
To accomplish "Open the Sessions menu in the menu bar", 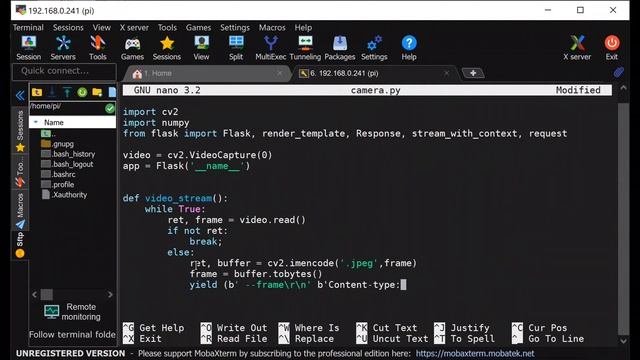I will point(68,27).
